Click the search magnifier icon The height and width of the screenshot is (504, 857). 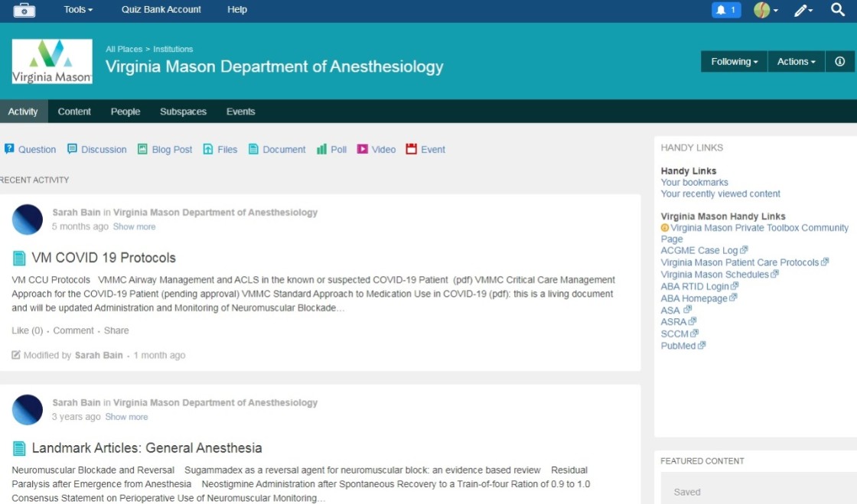tap(837, 9)
